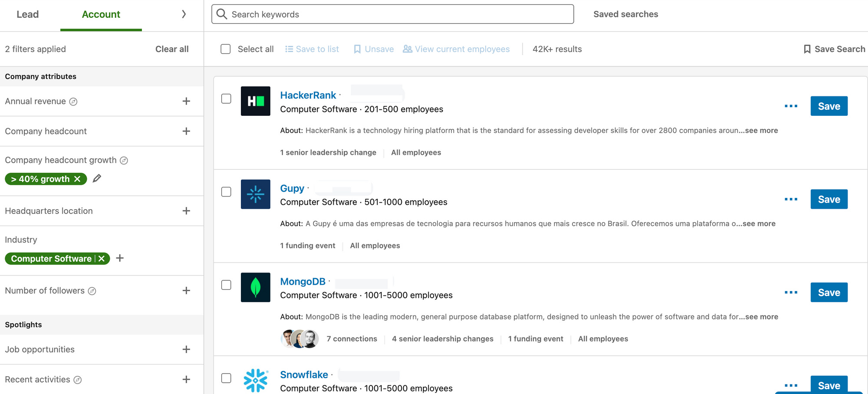Open more options for Gupy
This screenshot has width=868, height=394.
[x=791, y=199]
